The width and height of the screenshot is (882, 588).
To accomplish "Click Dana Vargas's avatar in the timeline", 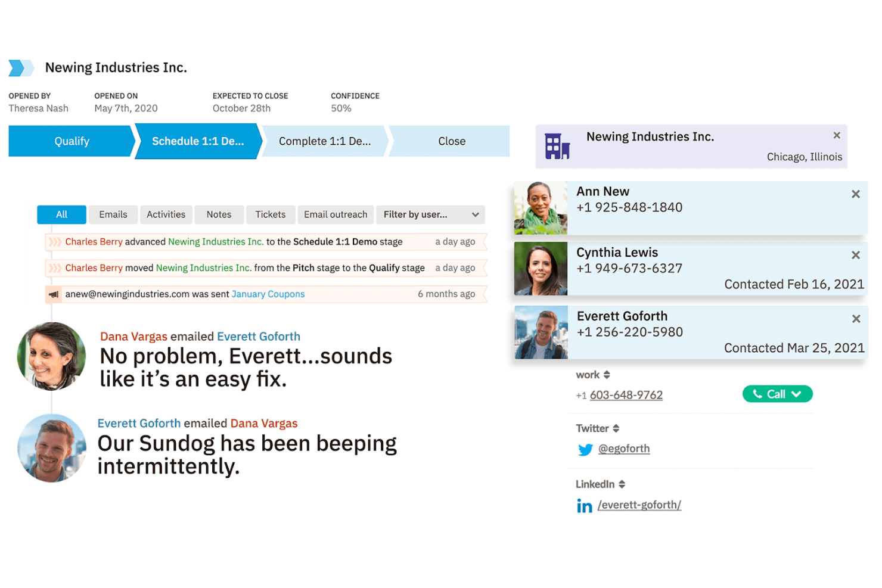I will (52, 356).
